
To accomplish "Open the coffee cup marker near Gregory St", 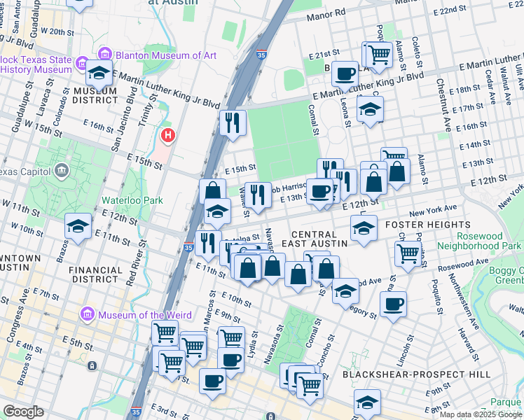I will (393, 304).
